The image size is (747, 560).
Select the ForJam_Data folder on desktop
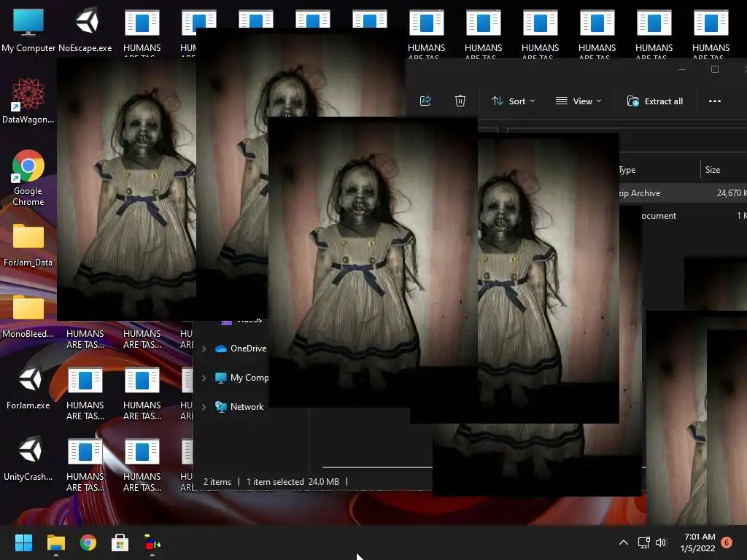pyautogui.click(x=28, y=244)
